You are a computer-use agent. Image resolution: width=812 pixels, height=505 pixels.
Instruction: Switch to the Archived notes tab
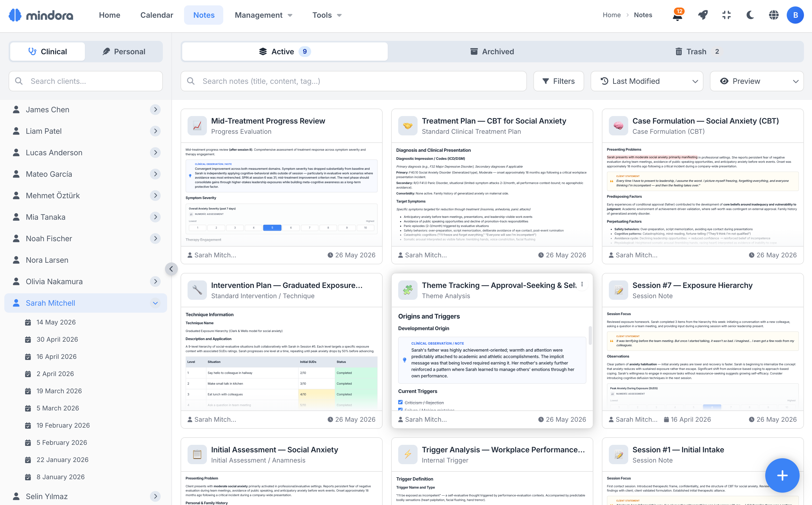pyautogui.click(x=492, y=51)
